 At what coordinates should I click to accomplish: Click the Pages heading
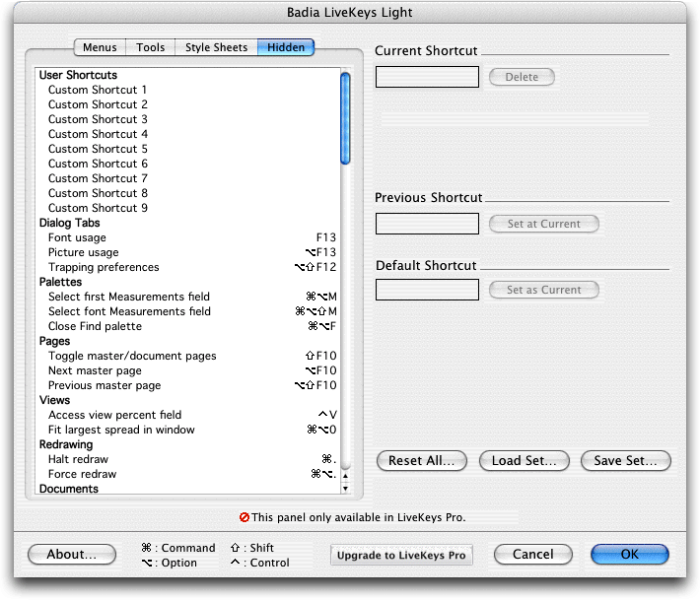tap(55, 341)
